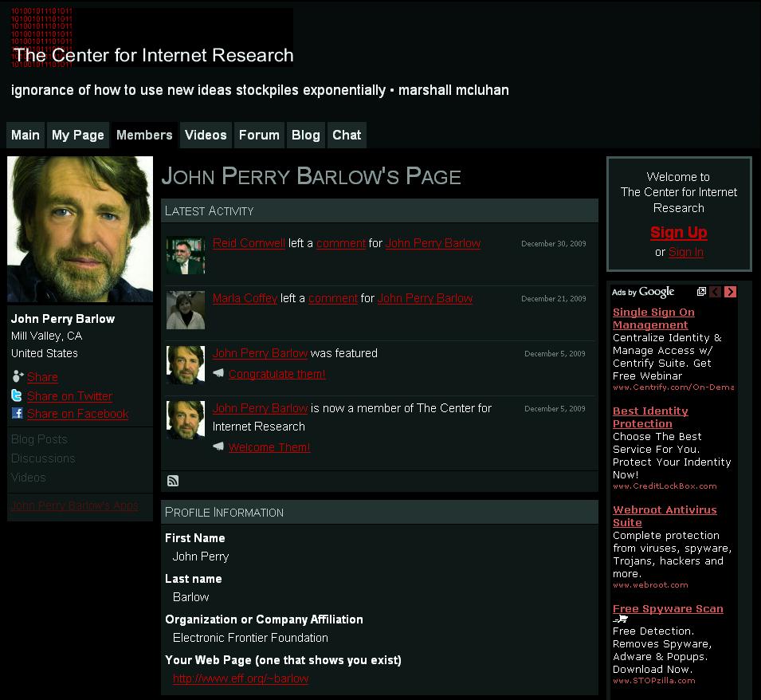The image size is (761, 700).
Task: Open the Forum tab
Action: point(259,135)
